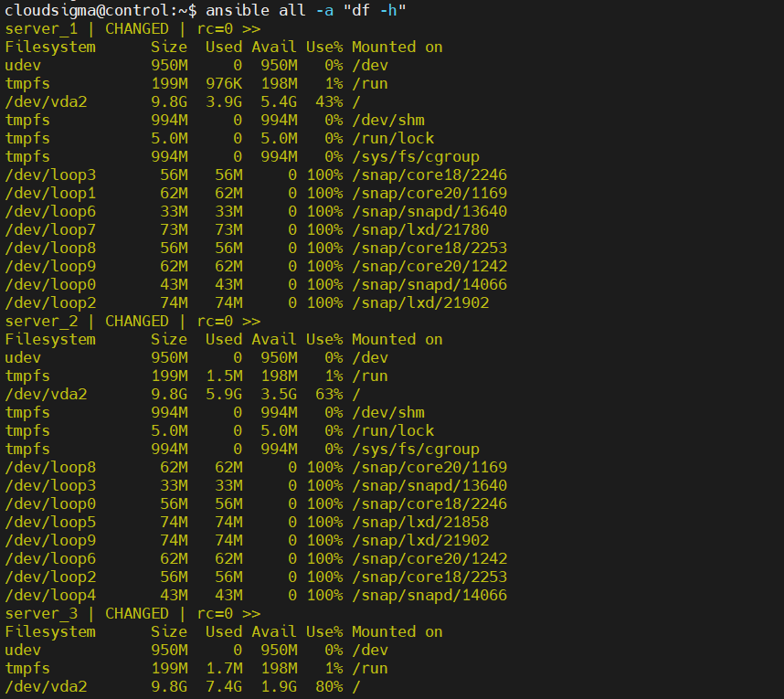Click '/run/lock' under server_1
This screenshot has width=784, height=699.
[x=393, y=139]
